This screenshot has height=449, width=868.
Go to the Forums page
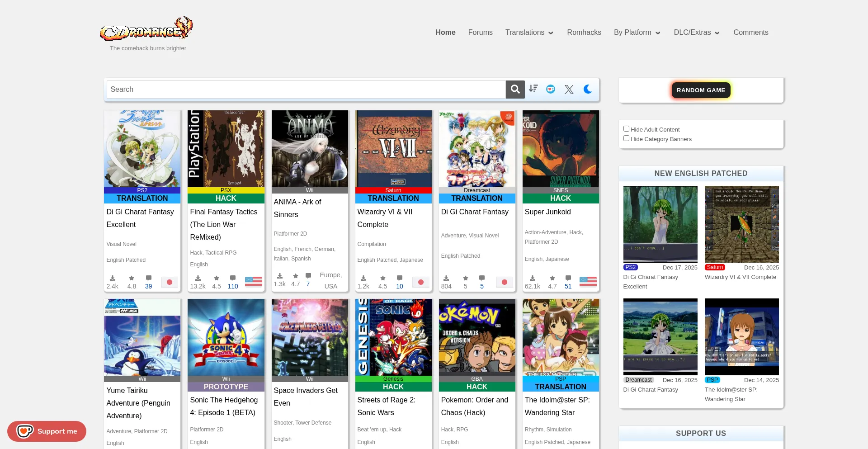click(480, 33)
